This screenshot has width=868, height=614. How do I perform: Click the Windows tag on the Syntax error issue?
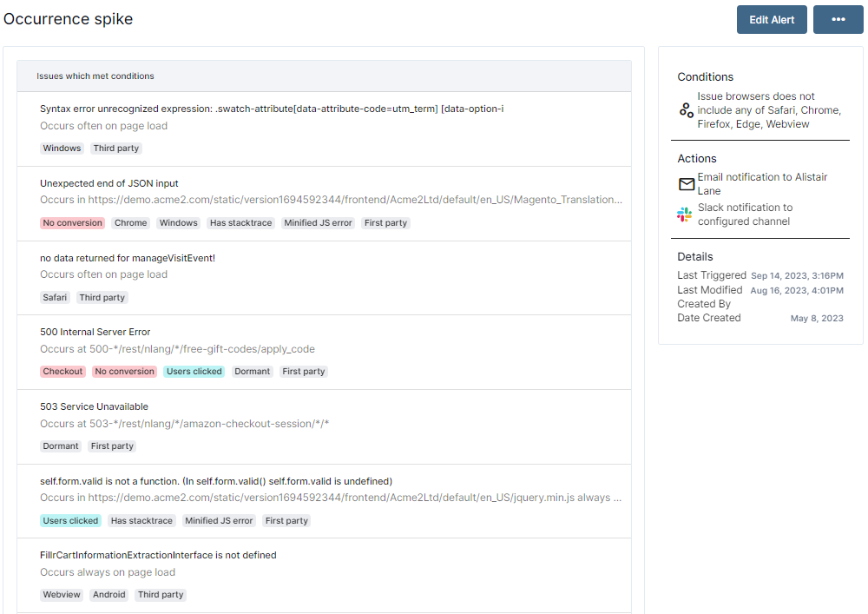tap(62, 149)
